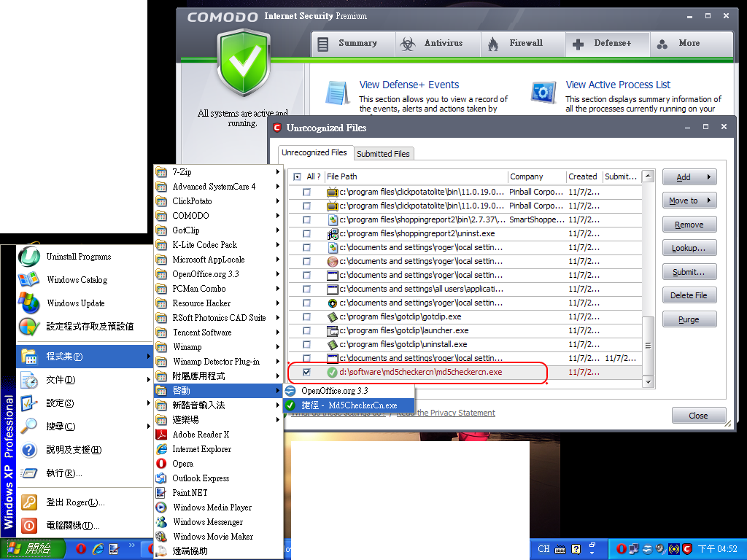Open the Summary tab
The height and width of the screenshot is (560, 747).
pos(353,44)
